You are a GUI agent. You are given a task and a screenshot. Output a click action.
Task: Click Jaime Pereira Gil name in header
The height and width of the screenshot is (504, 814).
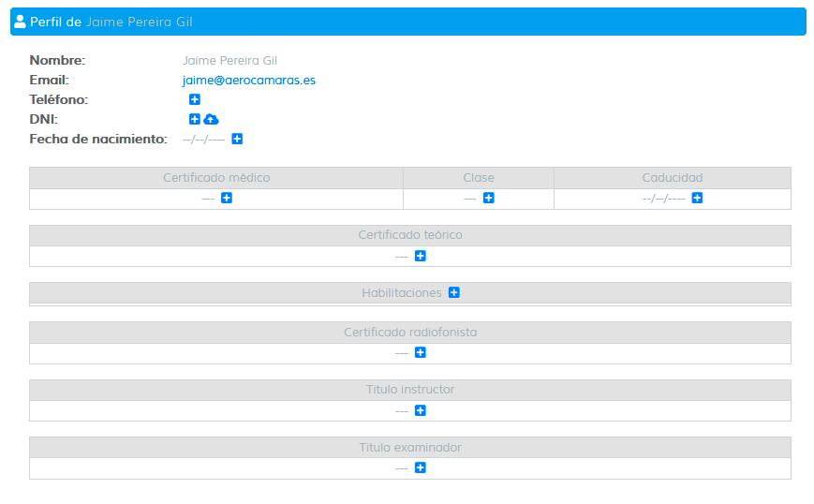point(139,22)
